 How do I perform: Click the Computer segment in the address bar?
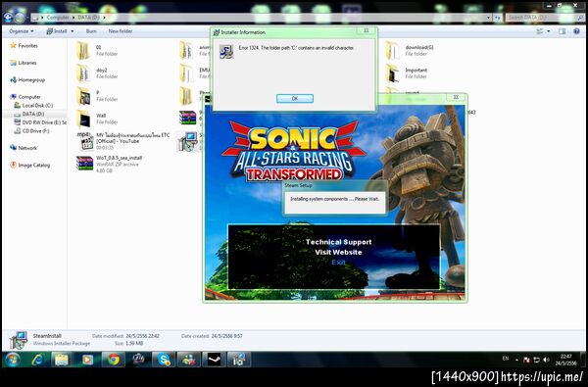tap(58, 18)
